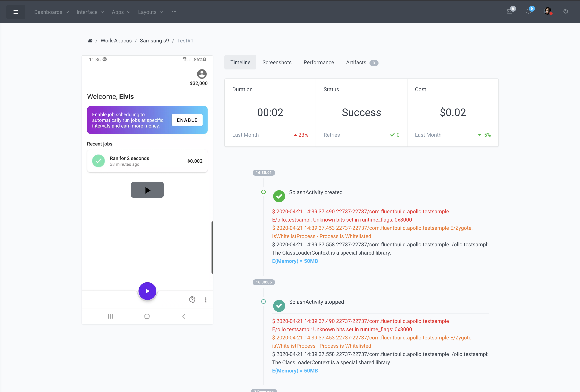This screenshot has width=580, height=392.
Task: Click the Timeline tab
Action: (240, 62)
